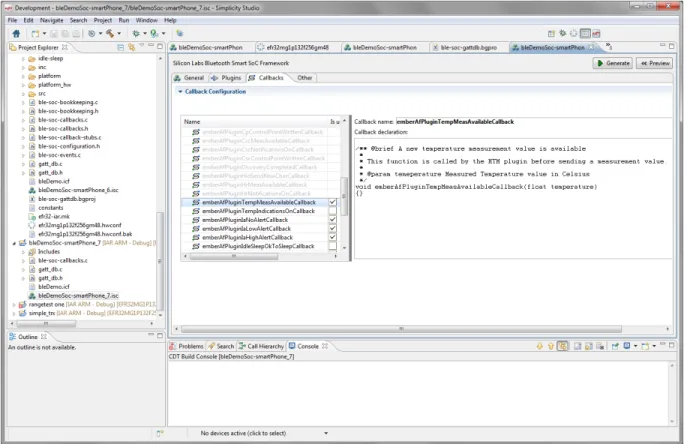This screenshot has width=687, height=444.
Task: Open the Window menu
Action: tap(146, 20)
